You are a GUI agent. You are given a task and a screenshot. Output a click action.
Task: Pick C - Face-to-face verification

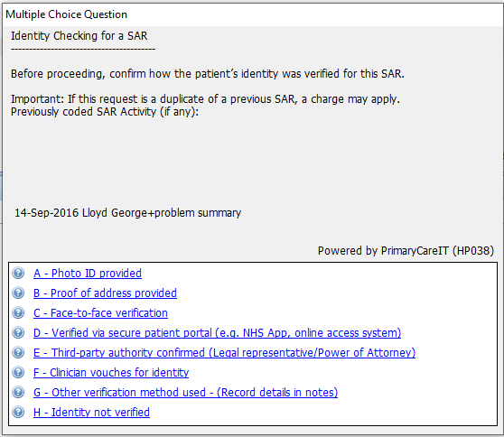[100, 313]
